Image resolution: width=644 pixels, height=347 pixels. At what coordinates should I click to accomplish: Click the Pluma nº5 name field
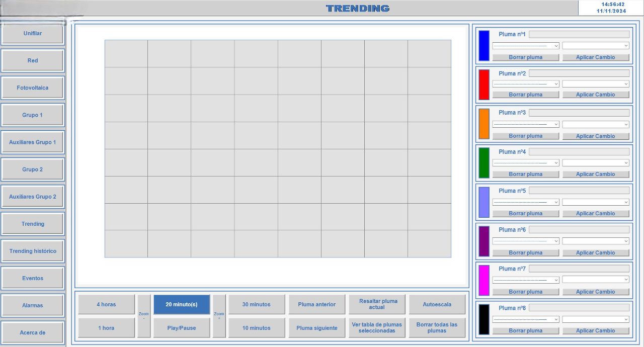(579, 191)
